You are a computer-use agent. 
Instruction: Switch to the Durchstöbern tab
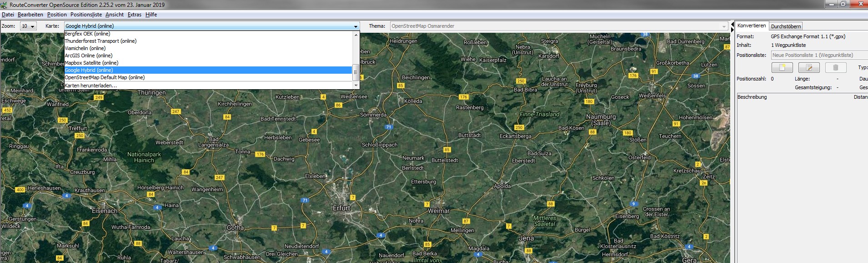point(786,26)
